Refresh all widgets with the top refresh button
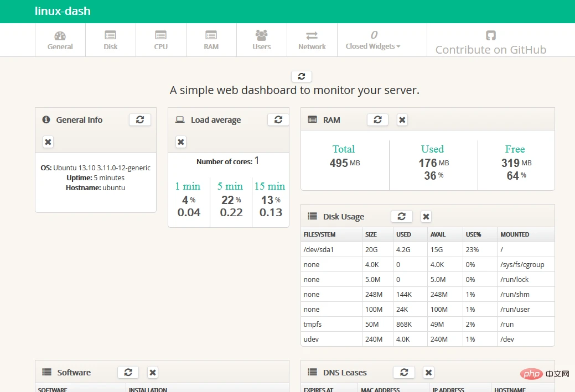The width and height of the screenshot is (575, 392). 302,76
